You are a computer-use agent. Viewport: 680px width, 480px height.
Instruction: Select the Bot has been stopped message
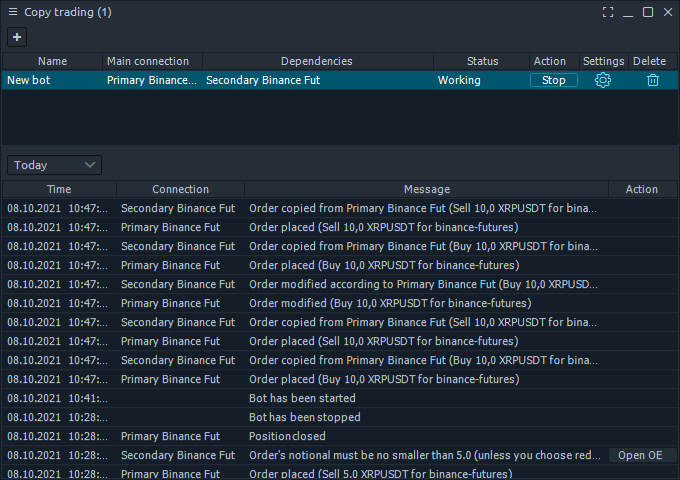click(304, 418)
